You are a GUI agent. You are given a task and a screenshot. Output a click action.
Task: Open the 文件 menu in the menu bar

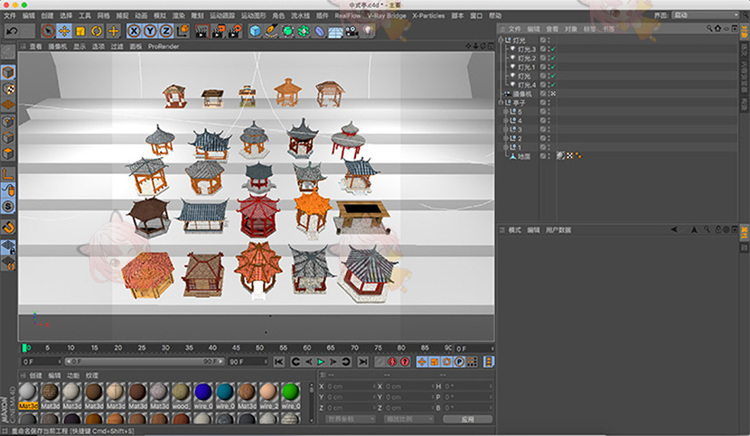click(x=9, y=16)
